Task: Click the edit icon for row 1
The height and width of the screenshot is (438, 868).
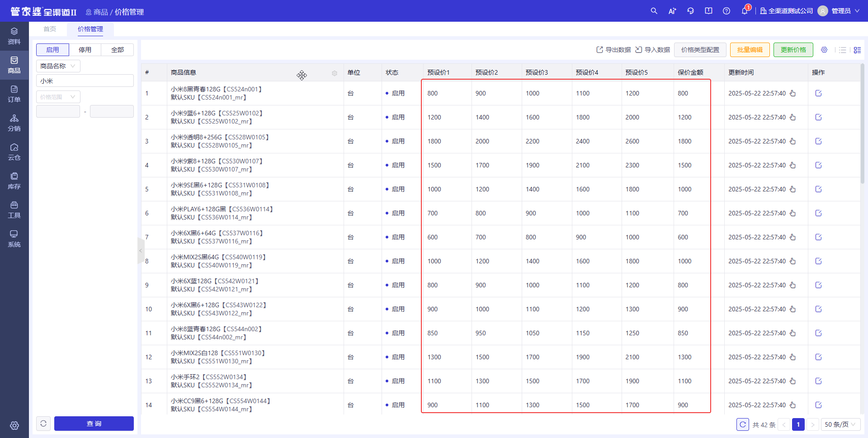Action: (x=818, y=93)
